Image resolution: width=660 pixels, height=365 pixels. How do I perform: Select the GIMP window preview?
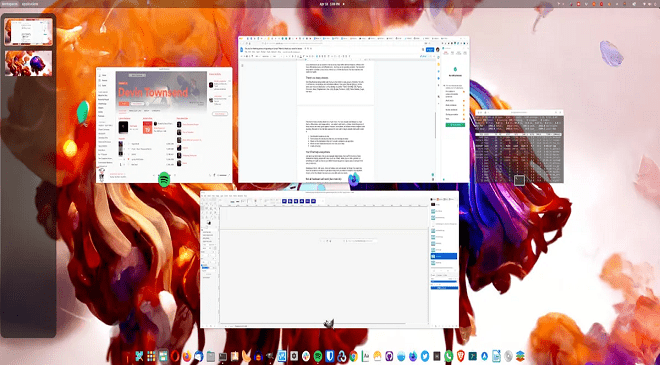(329, 259)
